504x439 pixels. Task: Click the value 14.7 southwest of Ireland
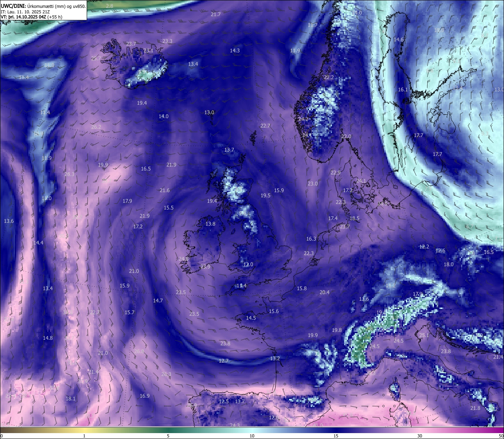click(x=158, y=301)
